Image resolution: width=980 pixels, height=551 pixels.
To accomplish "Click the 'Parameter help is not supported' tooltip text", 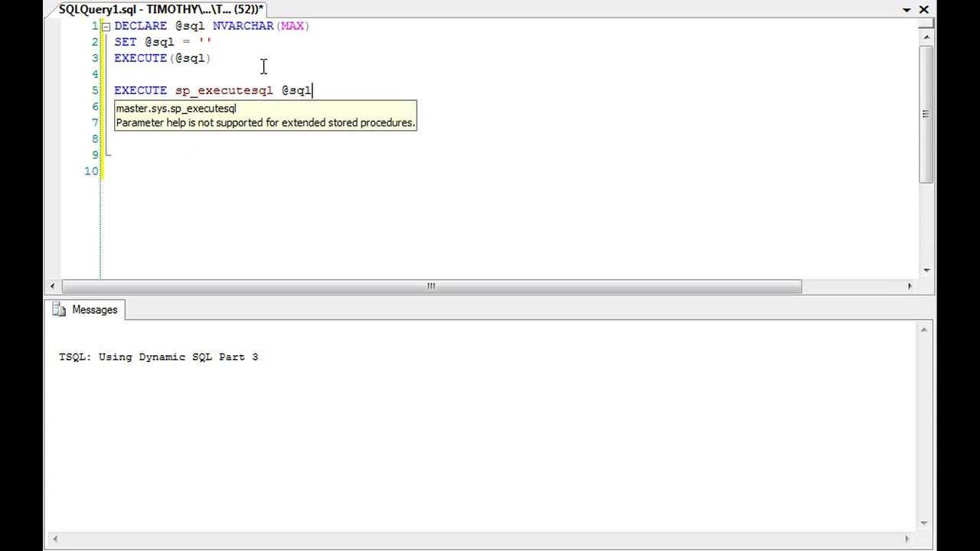I will click(x=266, y=122).
